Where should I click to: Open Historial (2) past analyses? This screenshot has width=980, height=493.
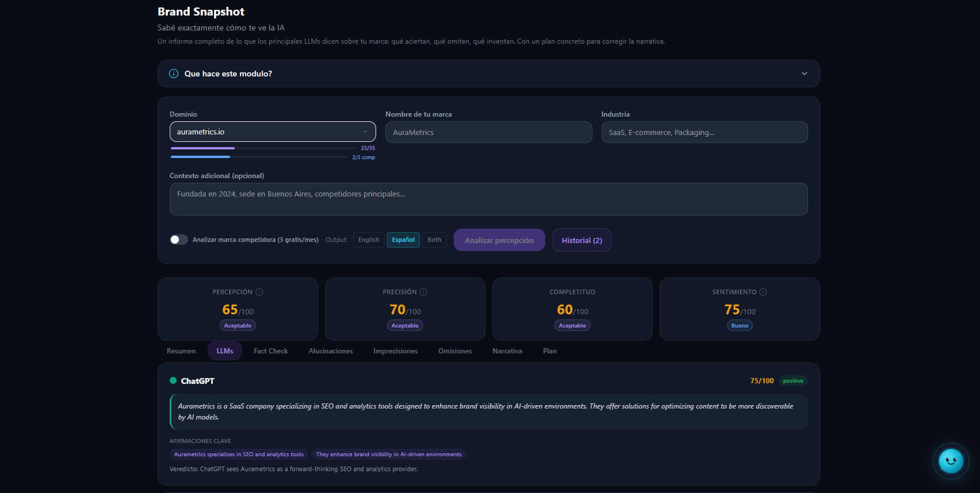click(x=581, y=240)
